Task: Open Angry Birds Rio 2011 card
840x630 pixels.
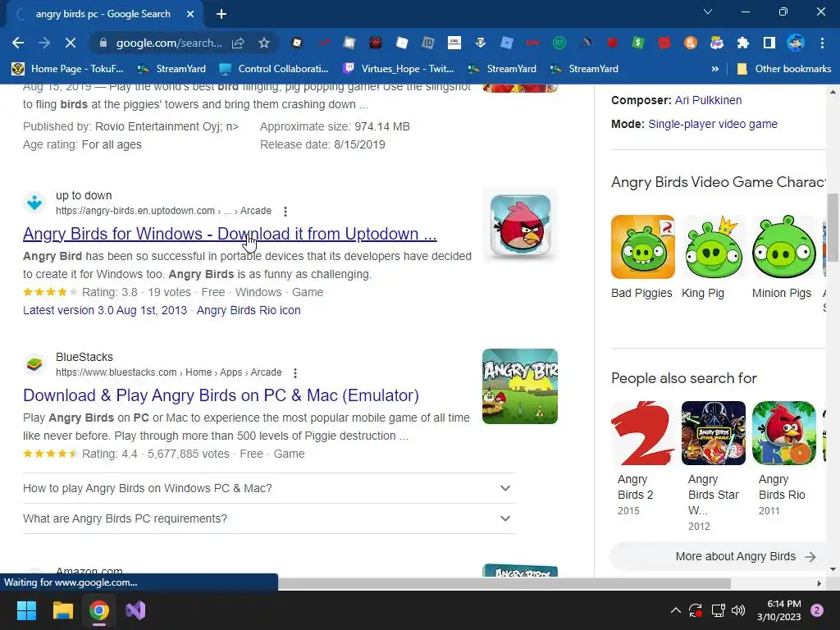Action: 783,459
